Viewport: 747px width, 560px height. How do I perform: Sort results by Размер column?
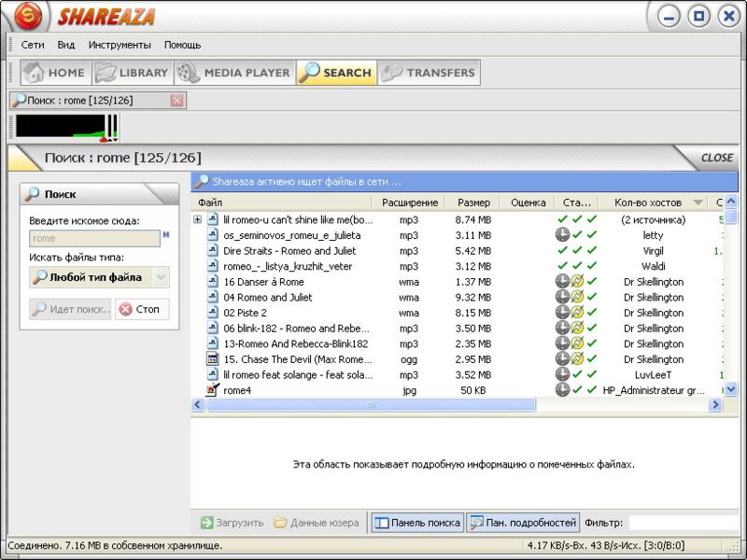[473, 203]
